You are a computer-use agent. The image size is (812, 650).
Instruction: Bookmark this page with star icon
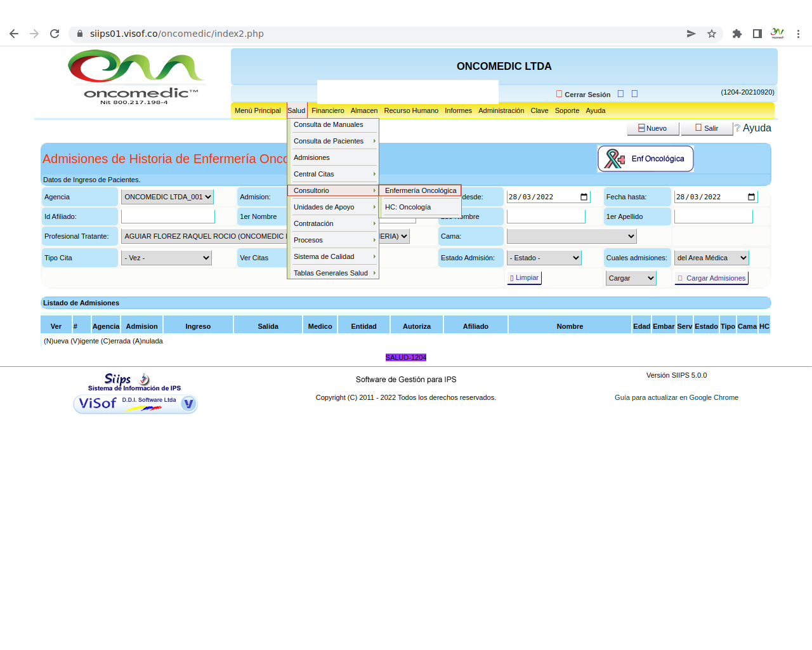click(712, 34)
